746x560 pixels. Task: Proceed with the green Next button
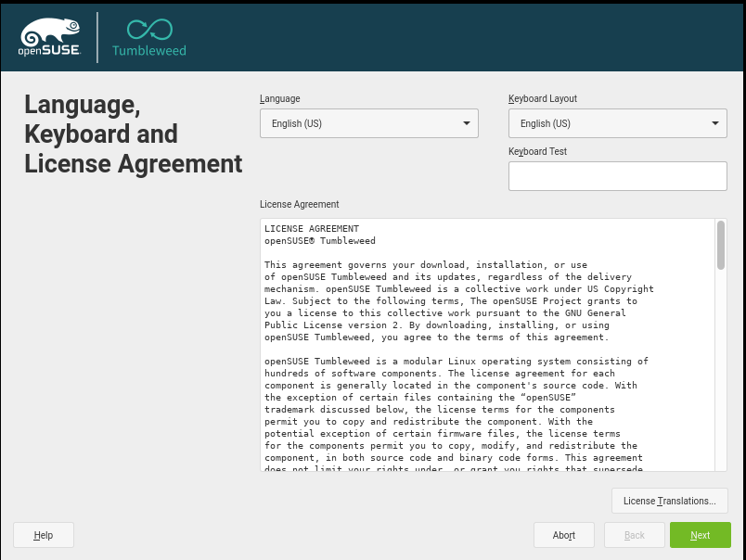pyautogui.click(x=700, y=535)
